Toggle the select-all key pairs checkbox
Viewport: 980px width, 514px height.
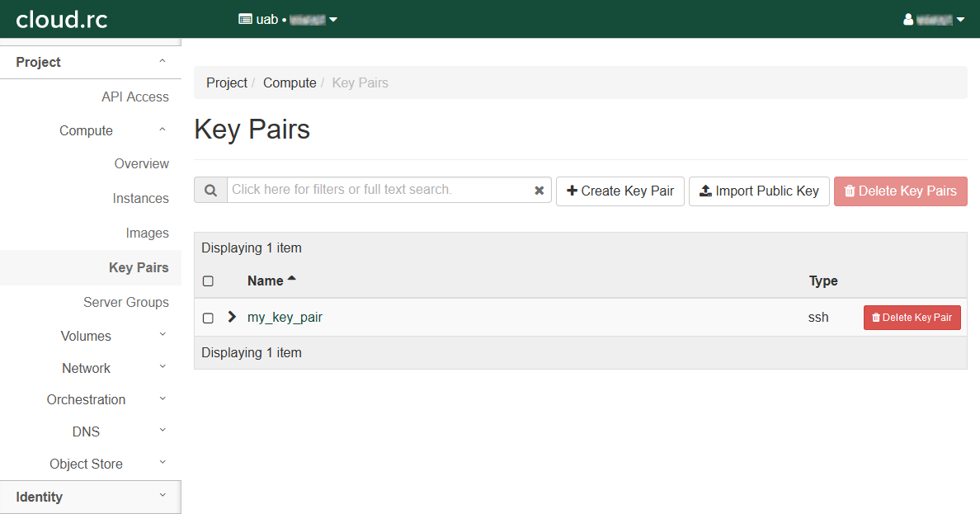208,281
